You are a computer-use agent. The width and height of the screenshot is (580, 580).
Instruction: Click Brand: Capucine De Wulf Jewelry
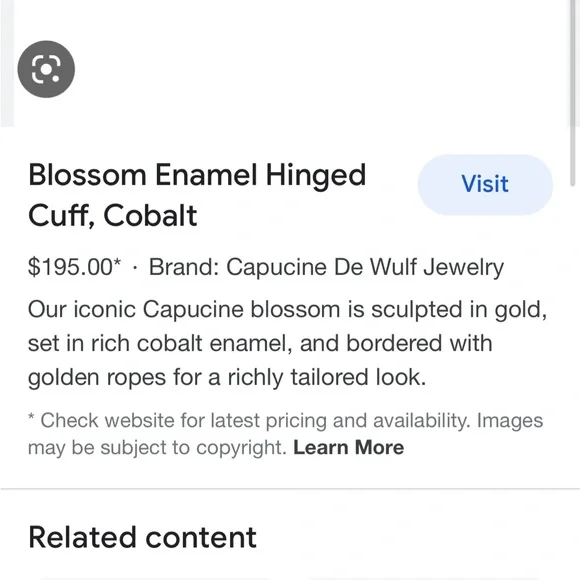point(326,267)
